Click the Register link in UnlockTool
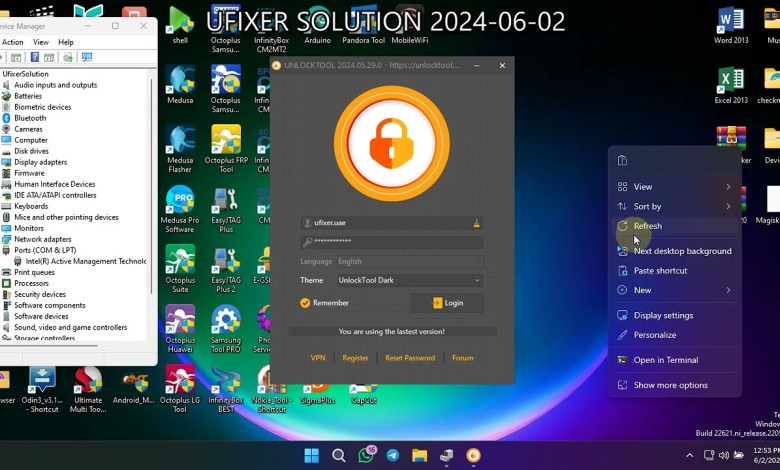Screen dimensions: 780x470 click(x=355, y=358)
